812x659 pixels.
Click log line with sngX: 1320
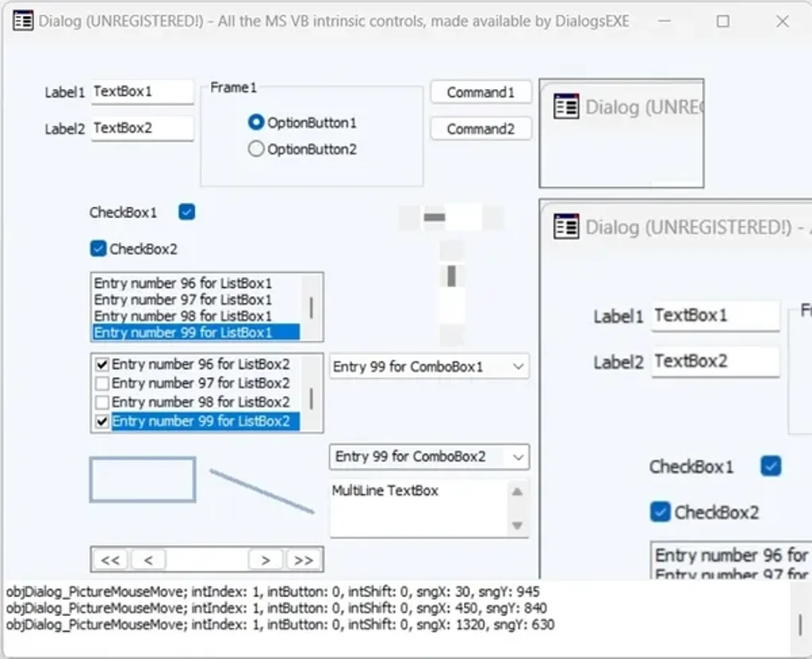point(280,624)
